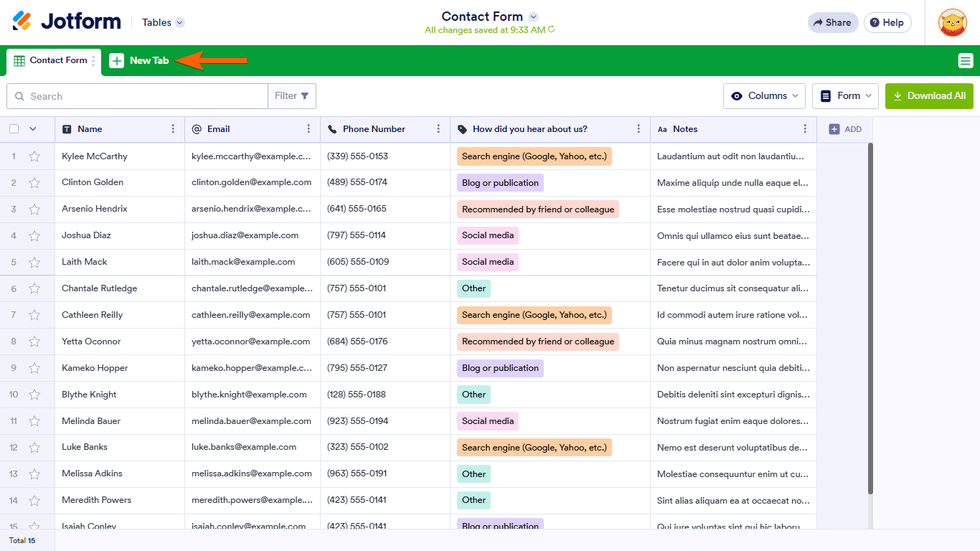Click the Share button
Image resolution: width=980 pixels, height=551 pixels.
(x=832, y=22)
